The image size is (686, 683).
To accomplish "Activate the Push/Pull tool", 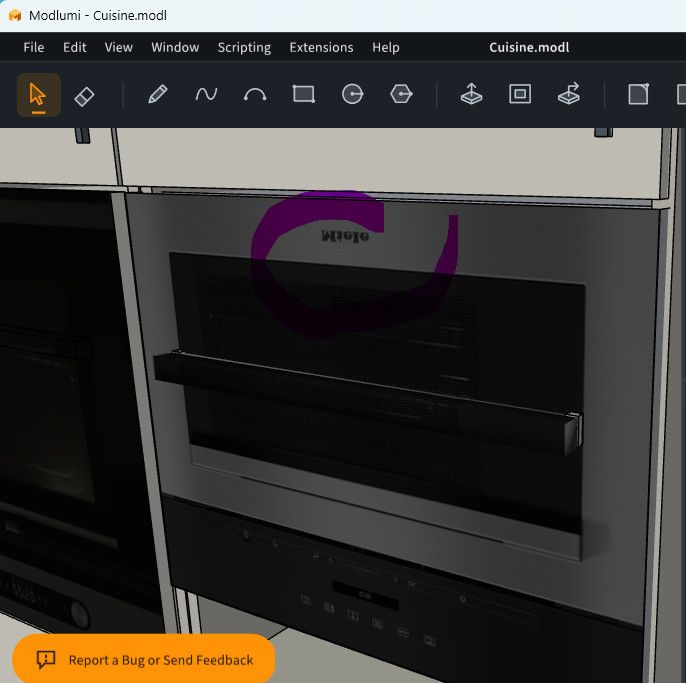I will 472,94.
